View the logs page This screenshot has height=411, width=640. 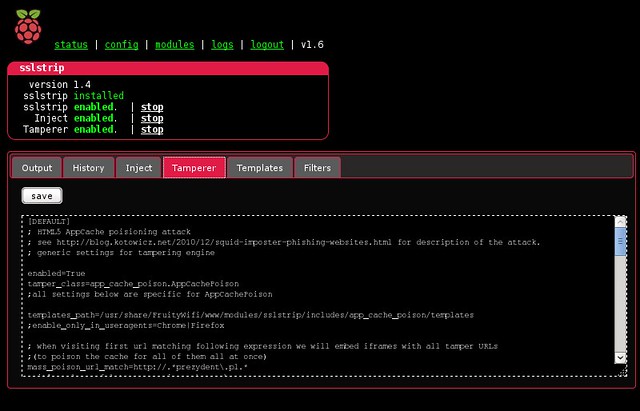pos(222,44)
